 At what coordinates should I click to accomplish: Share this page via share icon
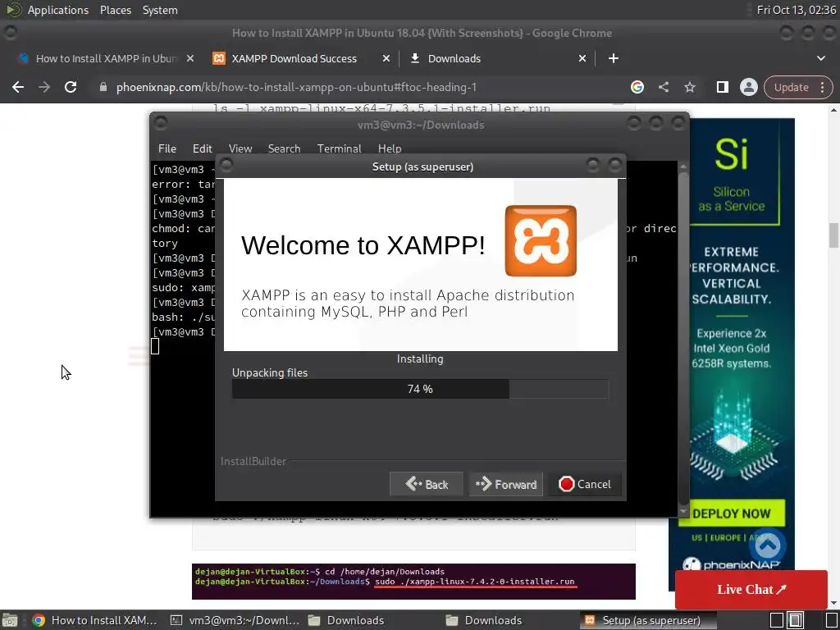coord(664,87)
